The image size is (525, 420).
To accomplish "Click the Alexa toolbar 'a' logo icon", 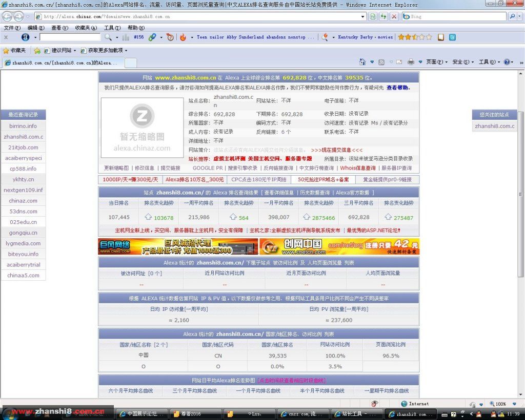I will pos(25,37).
